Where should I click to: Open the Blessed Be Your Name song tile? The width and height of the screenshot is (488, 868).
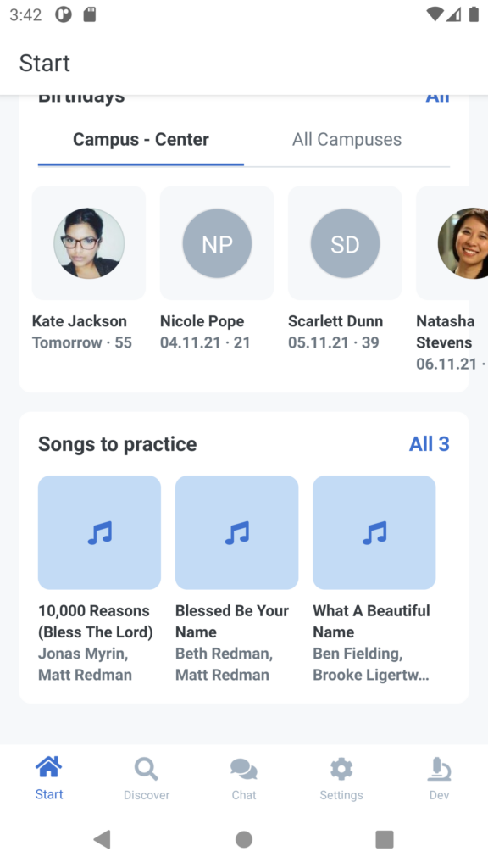[x=237, y=532]
